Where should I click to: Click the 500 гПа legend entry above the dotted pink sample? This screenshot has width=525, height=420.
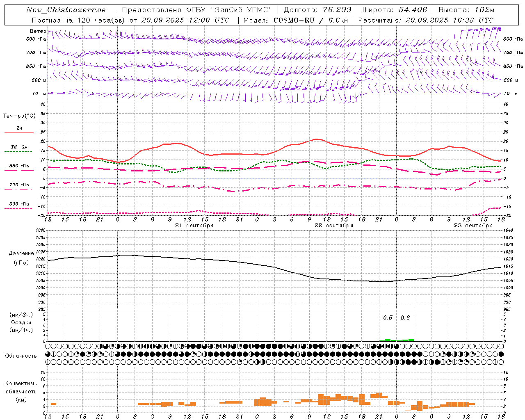[19, 204]
